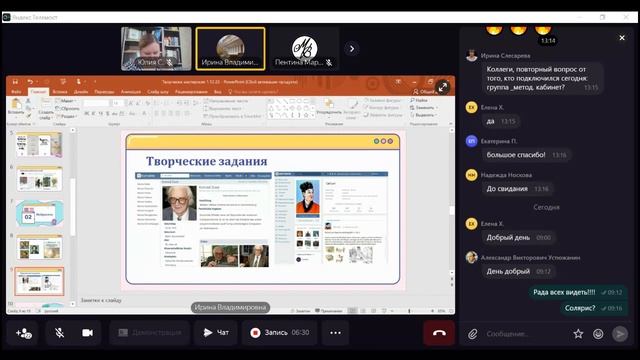Select Юлия С. video tile
The width and height of the screenshot is (640, 360).
156,49
